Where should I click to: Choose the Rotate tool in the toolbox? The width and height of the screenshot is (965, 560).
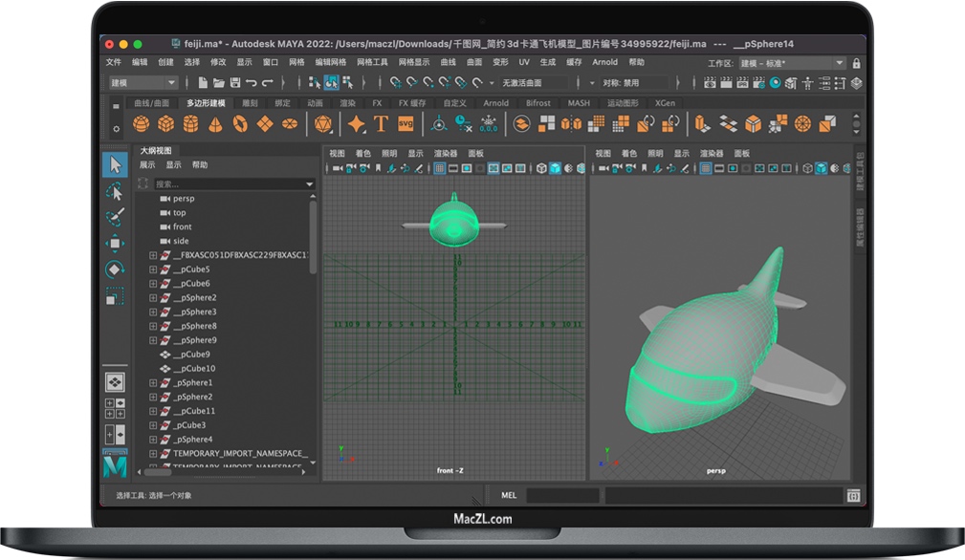coord(115,270)
